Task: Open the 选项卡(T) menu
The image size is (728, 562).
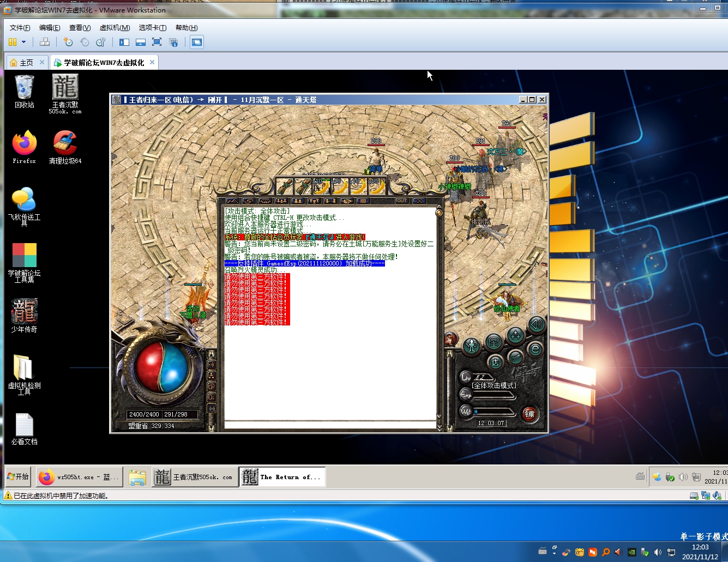Action: pyautogui.click(x=153, y=28)
